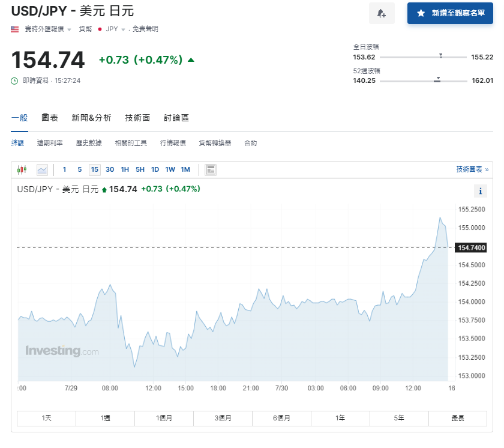The width and height of the screenshot is (504, 448).
Task: Open the 新聞&分析 tab
Action: coord(89,118)
